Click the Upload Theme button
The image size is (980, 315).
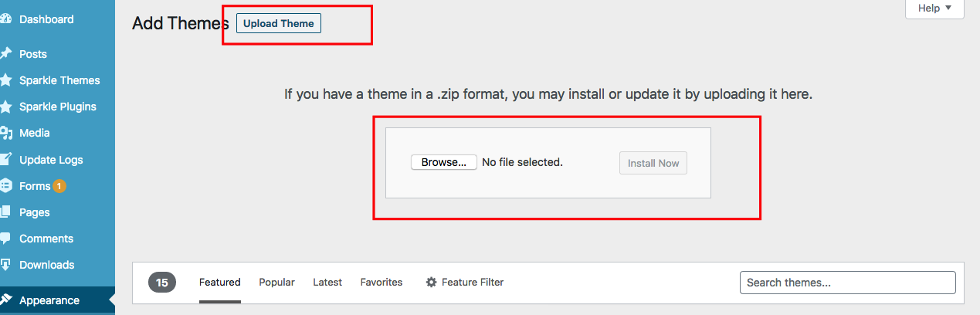pyautogui.click(x=279, y=23)
